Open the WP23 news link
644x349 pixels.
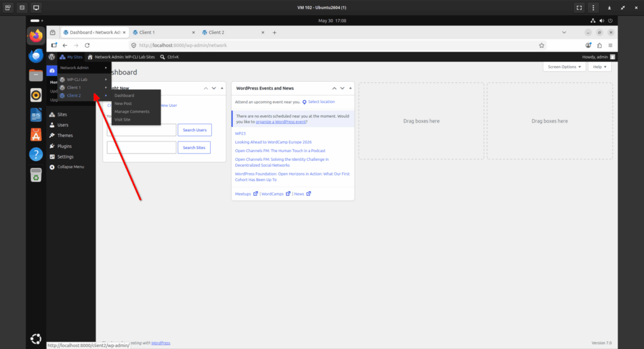click(240, 133)
